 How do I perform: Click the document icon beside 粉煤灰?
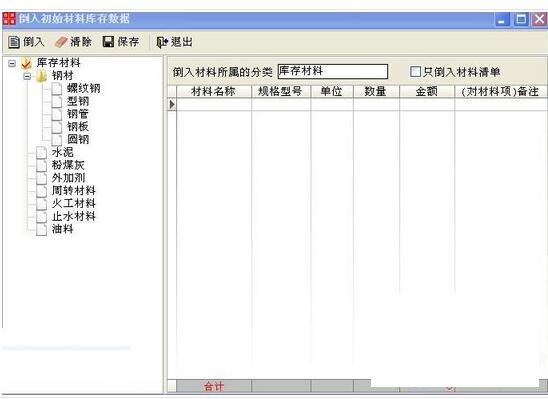pyautogui.click(x=42, y=165)
